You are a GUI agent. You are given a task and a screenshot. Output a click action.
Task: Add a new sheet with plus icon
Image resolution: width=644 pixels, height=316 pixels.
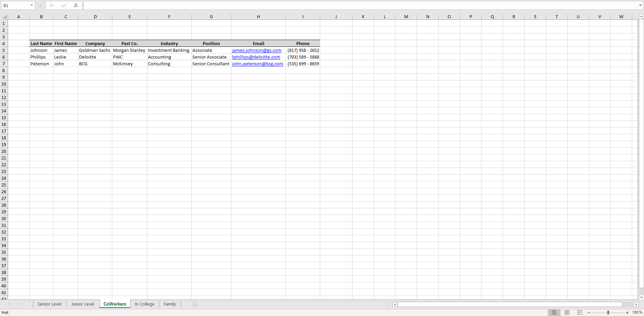195,304
